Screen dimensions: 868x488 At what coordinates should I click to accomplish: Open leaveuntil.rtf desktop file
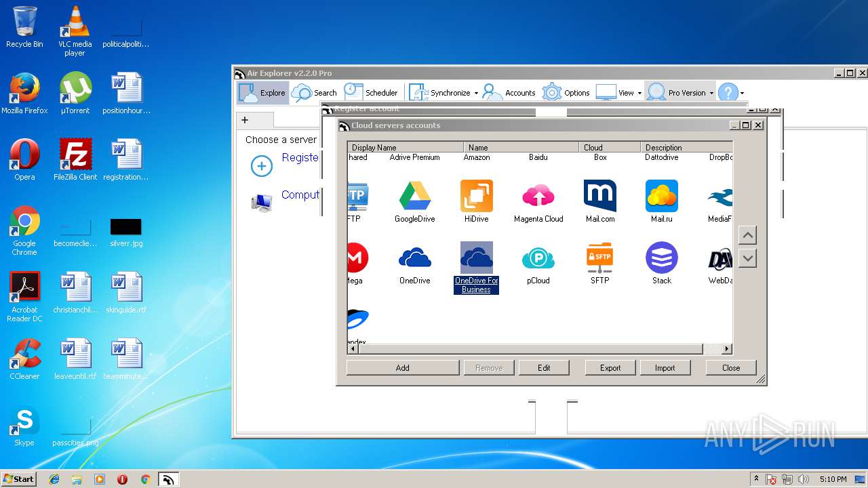[x=75, y=359]
